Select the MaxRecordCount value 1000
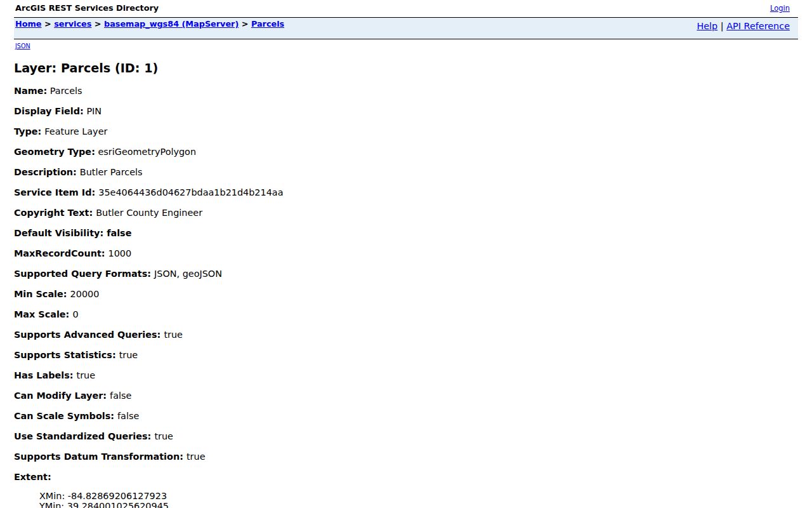This screenshot has height=508, width=812. (x=120, y=253)
